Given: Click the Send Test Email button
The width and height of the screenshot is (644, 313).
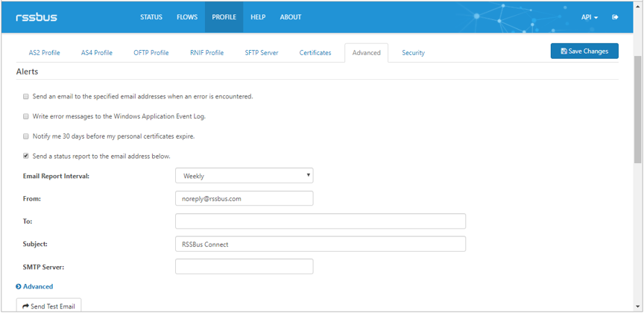Looking at the screenshot, I should 48,306.
